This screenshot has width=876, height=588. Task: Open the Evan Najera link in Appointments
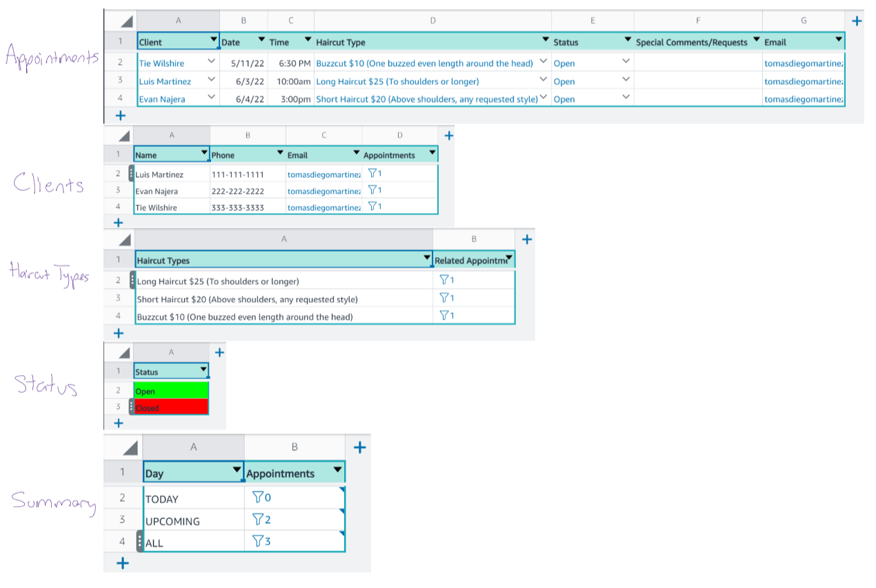tap(162, 99)
